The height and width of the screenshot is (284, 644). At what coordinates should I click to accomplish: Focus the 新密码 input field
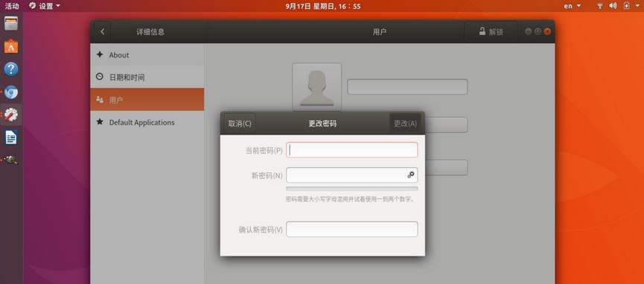coord(352,174)
